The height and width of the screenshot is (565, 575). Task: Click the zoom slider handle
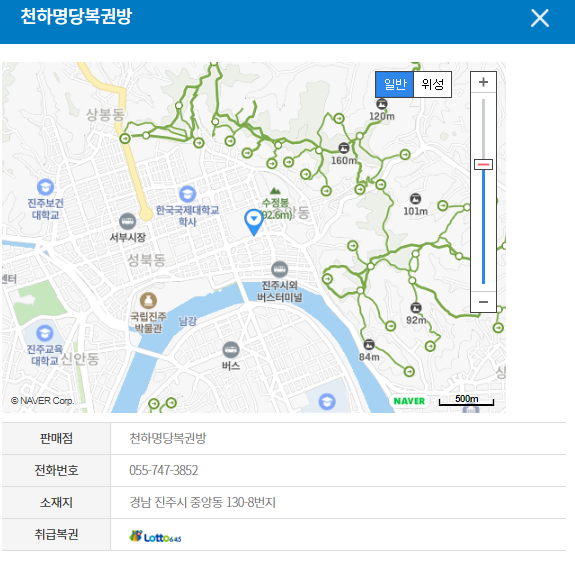tap(483, 164)
